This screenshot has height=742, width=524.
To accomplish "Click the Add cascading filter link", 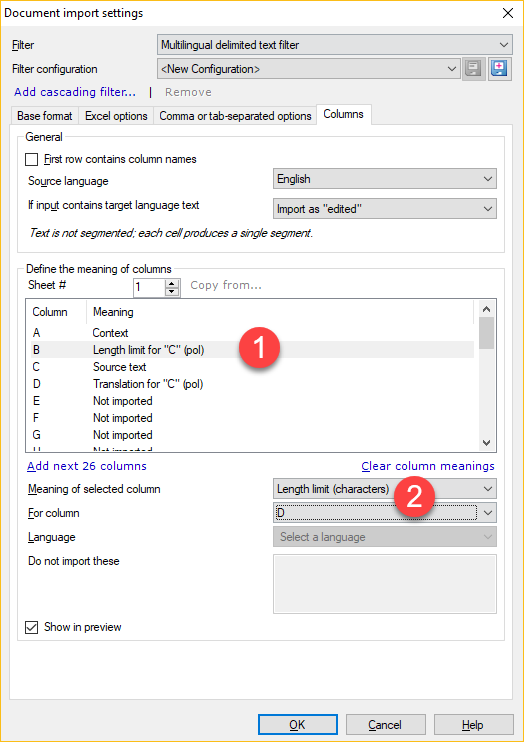I will coord(75,92).
